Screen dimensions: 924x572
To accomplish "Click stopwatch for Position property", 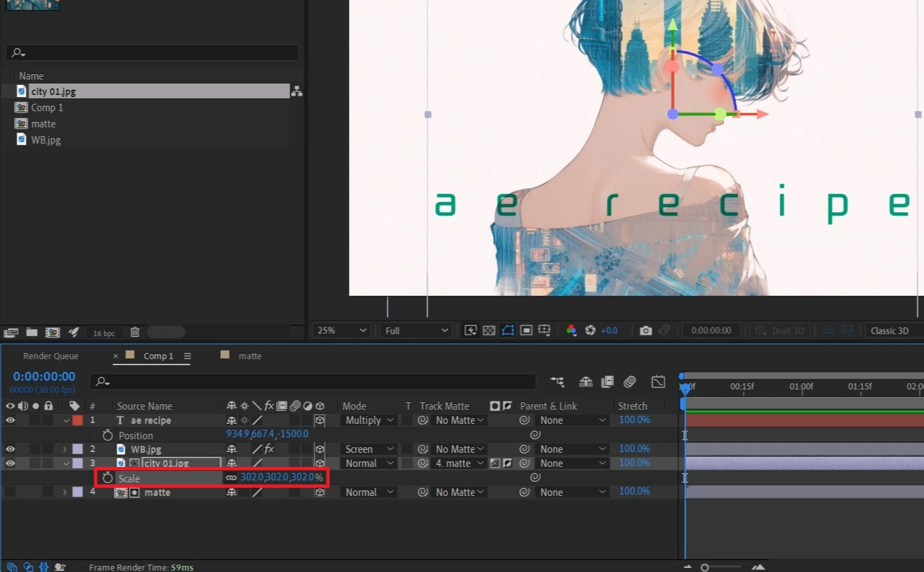I will point(107,435).
